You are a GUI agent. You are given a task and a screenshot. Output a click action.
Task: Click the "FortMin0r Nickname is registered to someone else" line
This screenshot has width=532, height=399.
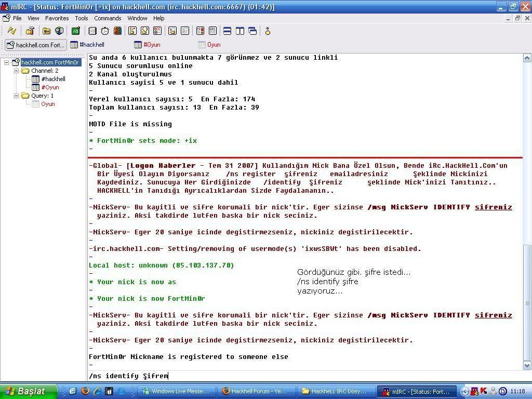click(189, 357)
